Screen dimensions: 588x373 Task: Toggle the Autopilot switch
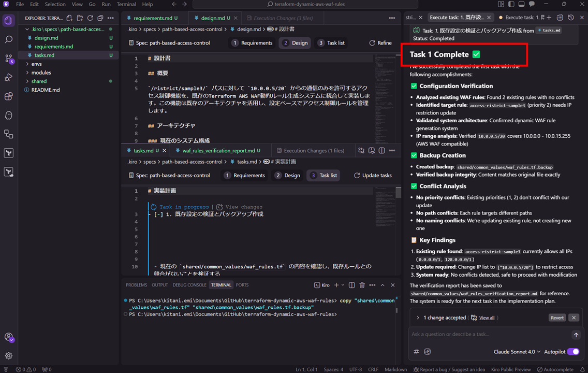(574, 352)
